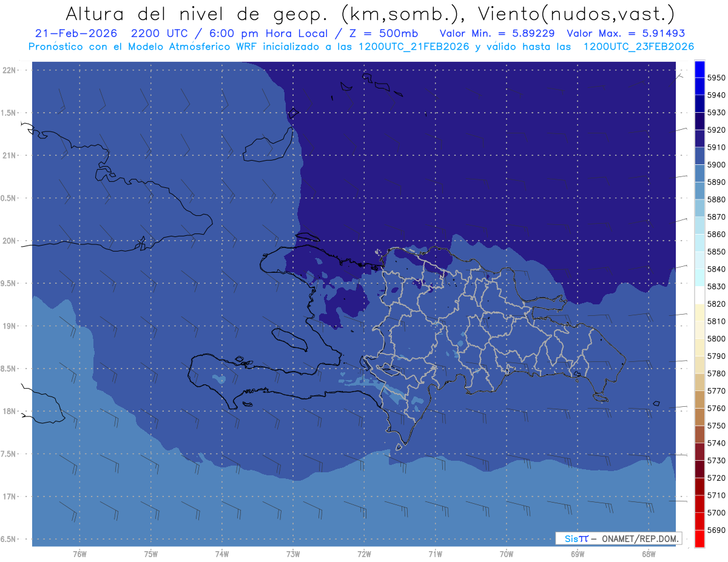The width and height of the screenshot is (728, 562).
Task: Select the legend color between 5770 and 5780
Action: [x=699, y=382]
